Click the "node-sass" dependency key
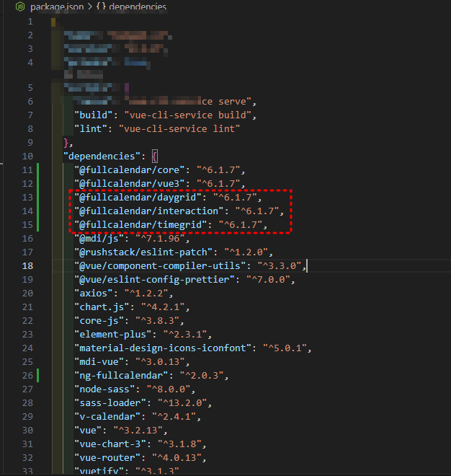The width and height of the screenshot is (451, 476). point(104,389)
